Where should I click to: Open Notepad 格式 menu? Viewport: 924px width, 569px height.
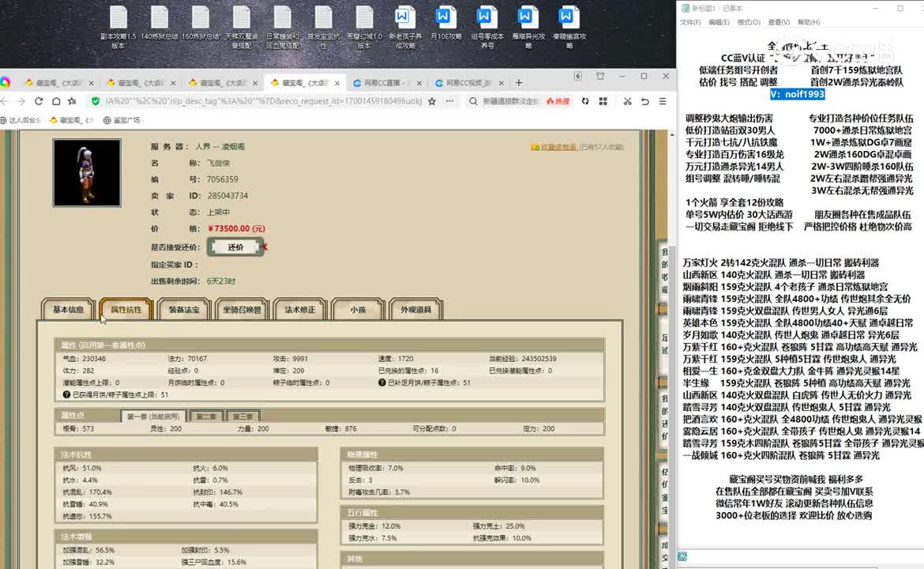click(x=749, y=22)
